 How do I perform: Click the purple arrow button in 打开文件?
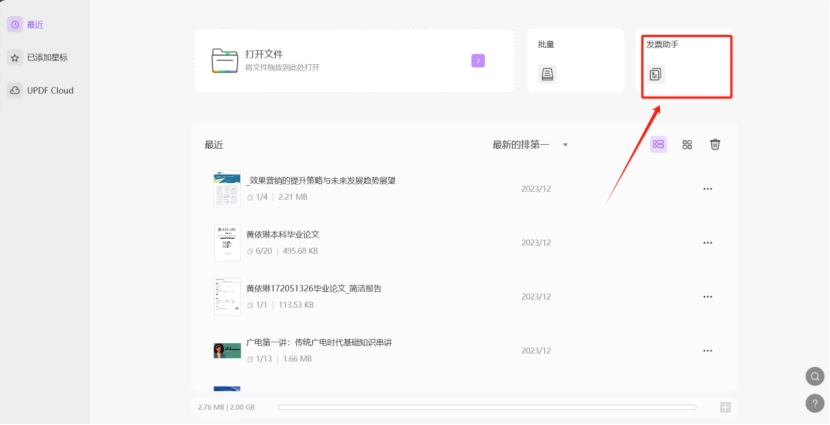(x=478, y=61)
